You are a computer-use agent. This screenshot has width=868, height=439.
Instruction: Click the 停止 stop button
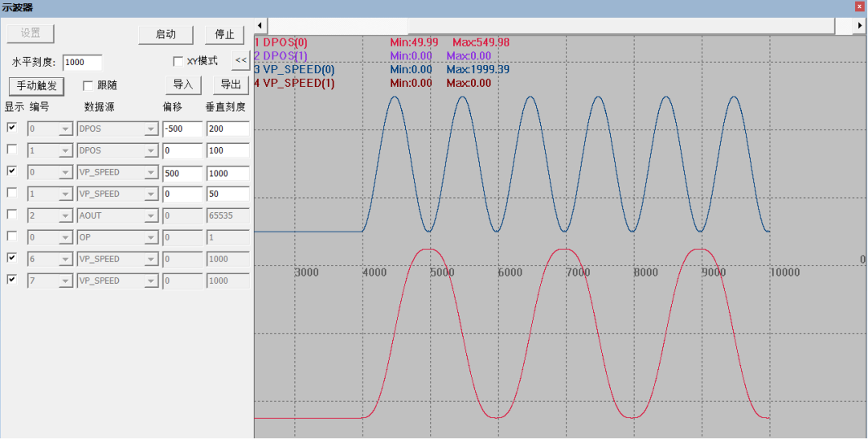(x=224, y=35)
